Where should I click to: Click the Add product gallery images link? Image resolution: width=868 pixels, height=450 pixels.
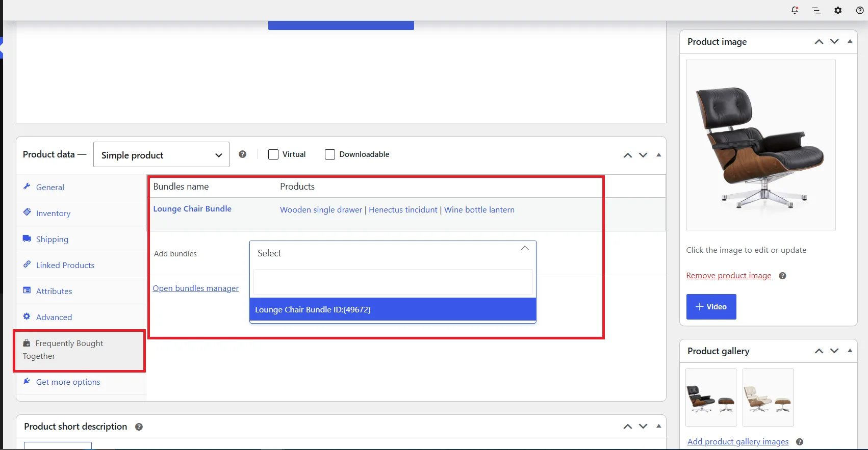pos(738,442)
